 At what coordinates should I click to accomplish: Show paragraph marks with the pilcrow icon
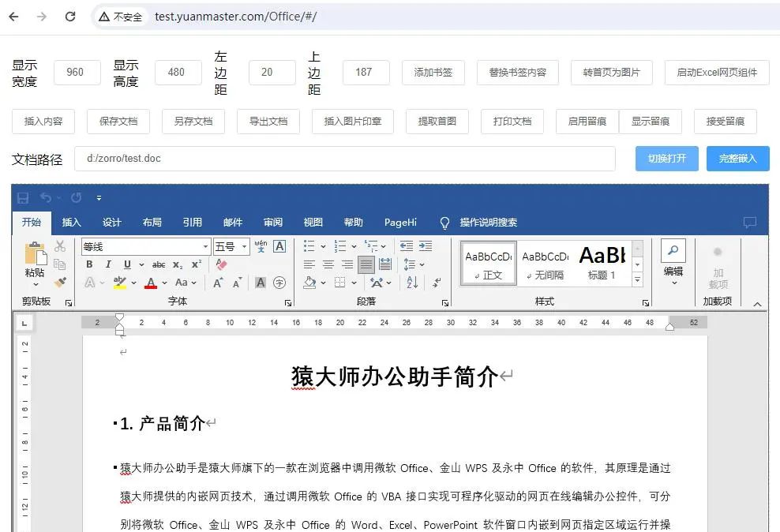tap(437, 283)
